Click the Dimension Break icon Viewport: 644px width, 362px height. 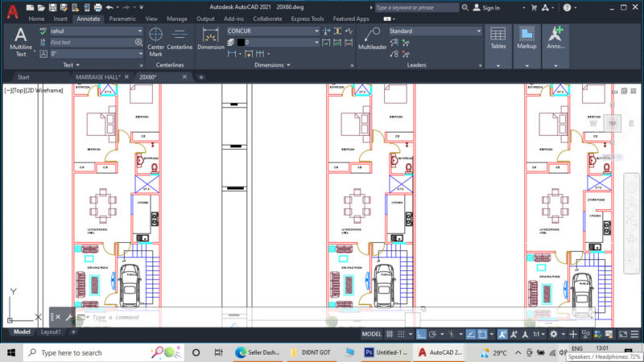[x=327, y=31]
